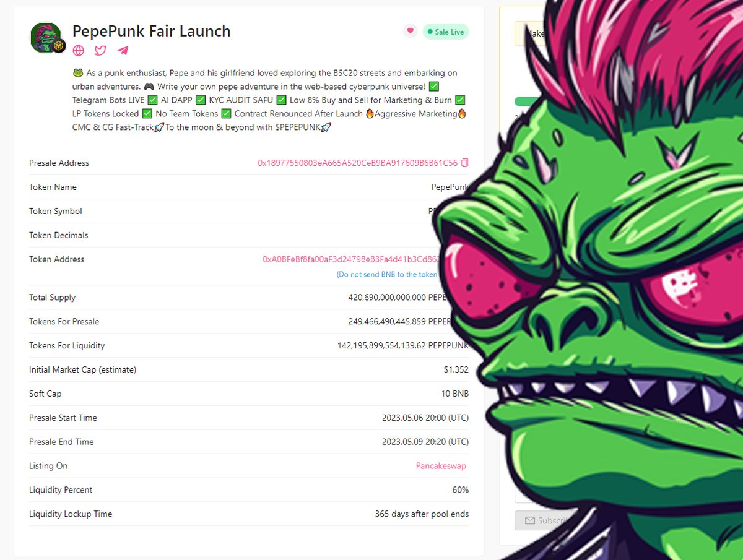Open the PepePunk Telegram icon
The image size is (743, 560).
click(123, 51)
